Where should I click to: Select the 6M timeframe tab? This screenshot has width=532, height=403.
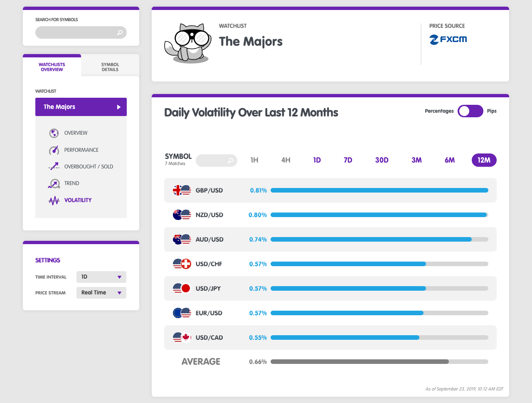tap(450, 160)
